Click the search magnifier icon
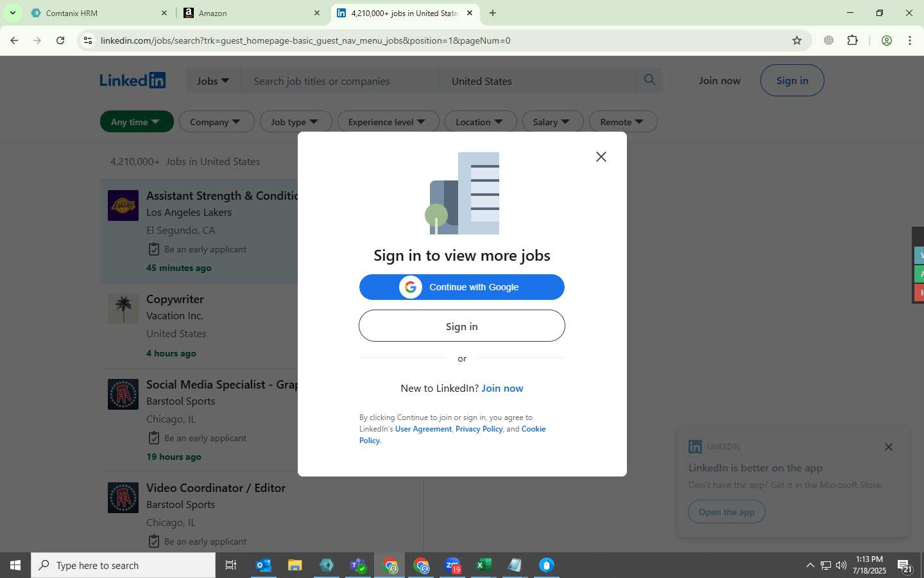Viewport: 924px width, 578px height. 650,80
